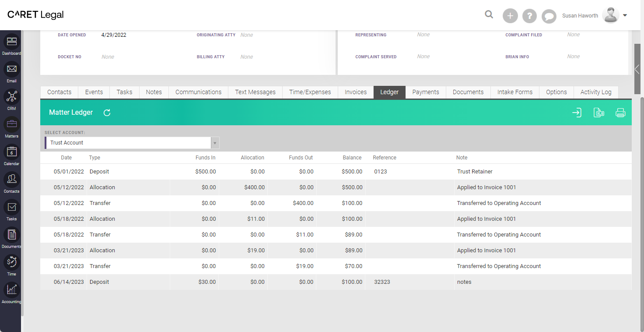Refresh the Matter Ledger
644x332 pixels.
[107, 113]
